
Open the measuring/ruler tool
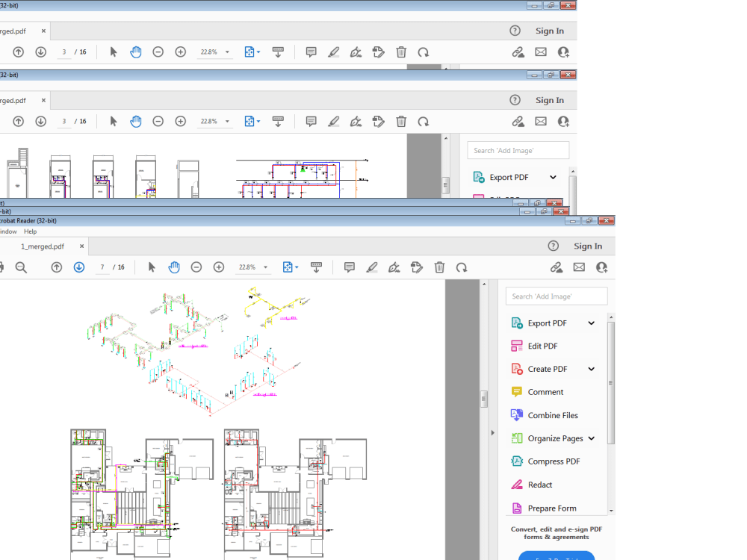point(317,267)
